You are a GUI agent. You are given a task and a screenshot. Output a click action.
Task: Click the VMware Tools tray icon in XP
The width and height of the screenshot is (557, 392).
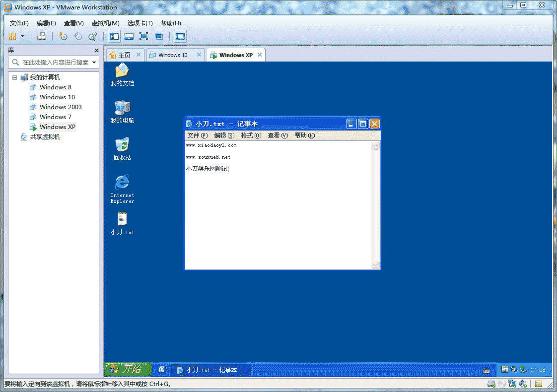coord(504,370)
